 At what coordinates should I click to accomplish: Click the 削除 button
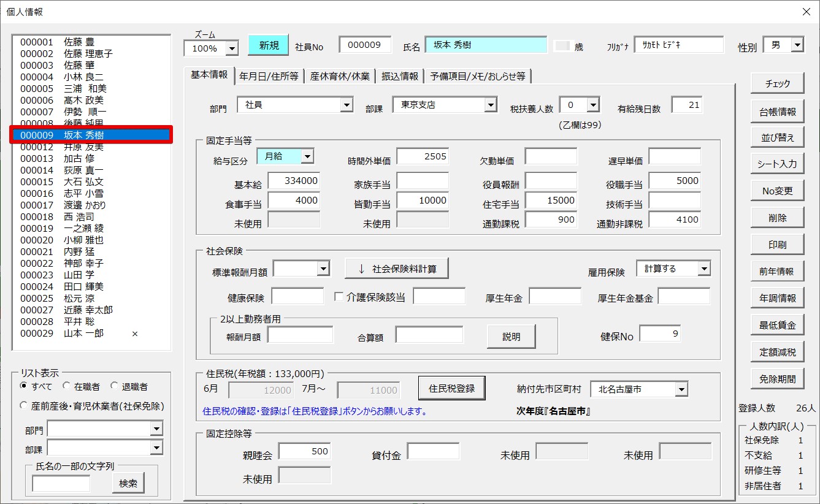777,218
